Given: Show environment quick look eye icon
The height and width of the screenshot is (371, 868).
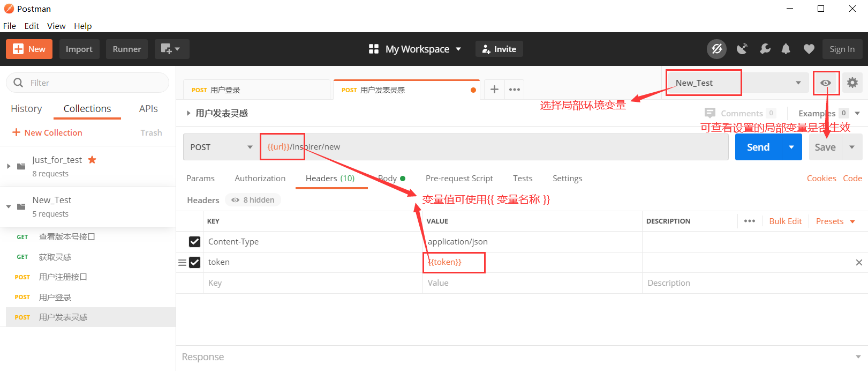Looking at the screenshot, I should [x=826, y=83].
